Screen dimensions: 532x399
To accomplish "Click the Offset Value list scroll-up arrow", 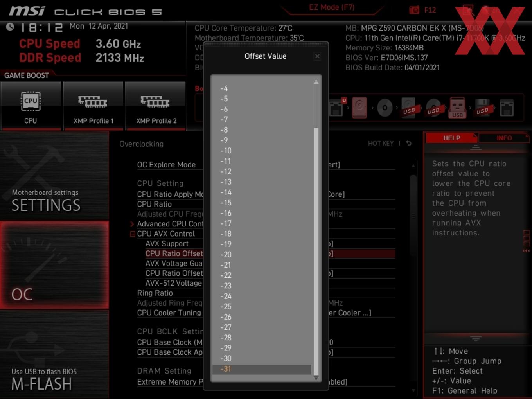I will click(316, 82).
